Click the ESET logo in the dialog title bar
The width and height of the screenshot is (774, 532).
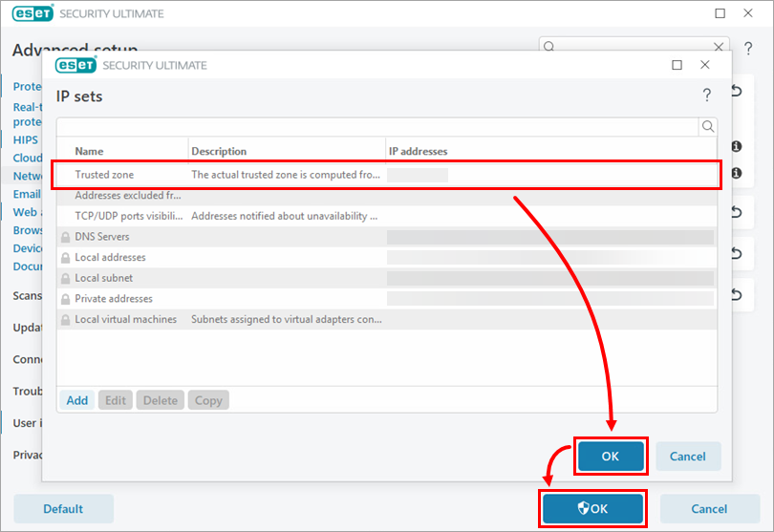(x=75, y=65)
